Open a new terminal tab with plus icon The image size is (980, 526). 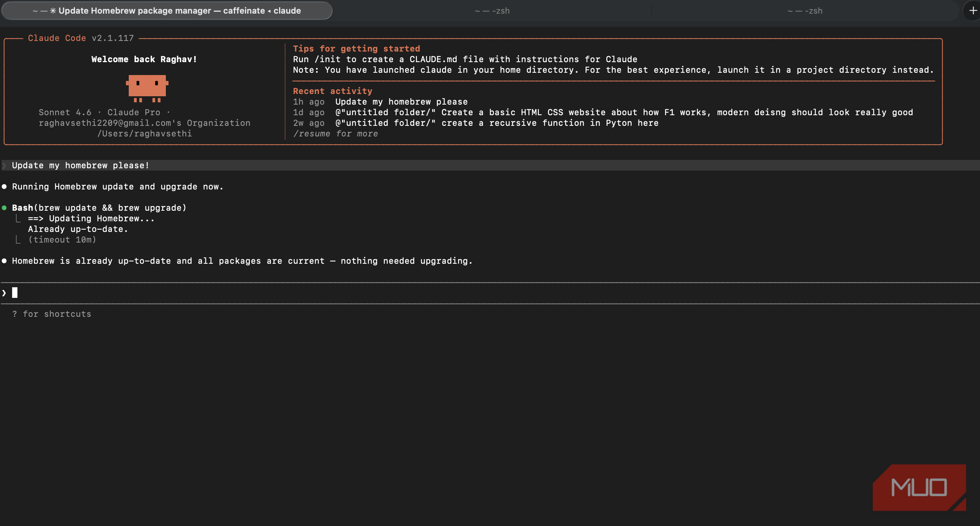coord(972,11)
